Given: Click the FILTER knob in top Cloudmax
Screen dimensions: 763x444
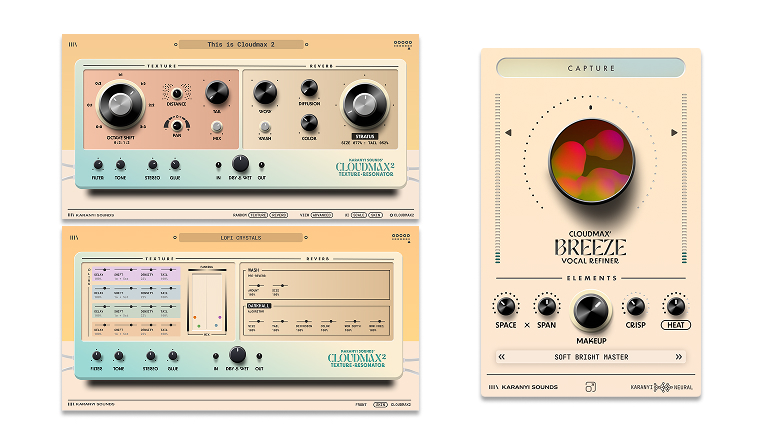Looking at the screenshot, I should (98, 165).
